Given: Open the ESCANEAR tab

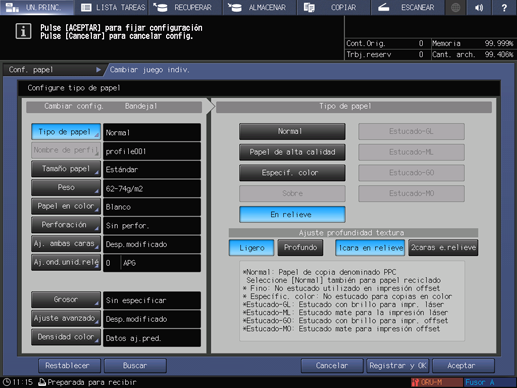Looking at the screenshot, I should click(407, 7).
